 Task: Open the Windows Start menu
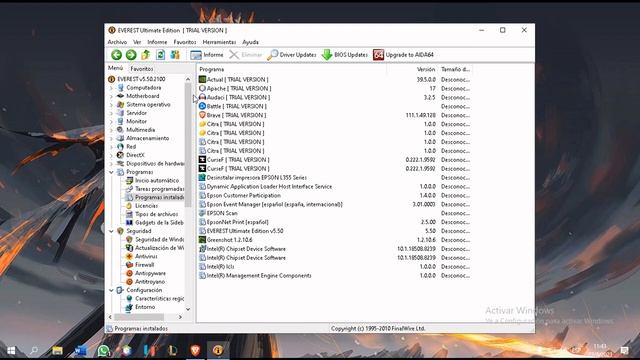pos(11,350)
